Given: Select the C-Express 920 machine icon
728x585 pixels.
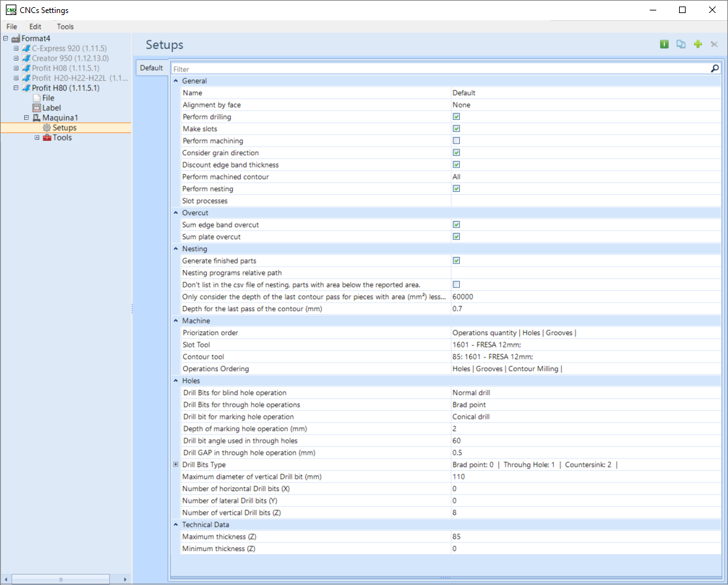Looking at the screenshot, I should tap(27, 48).
